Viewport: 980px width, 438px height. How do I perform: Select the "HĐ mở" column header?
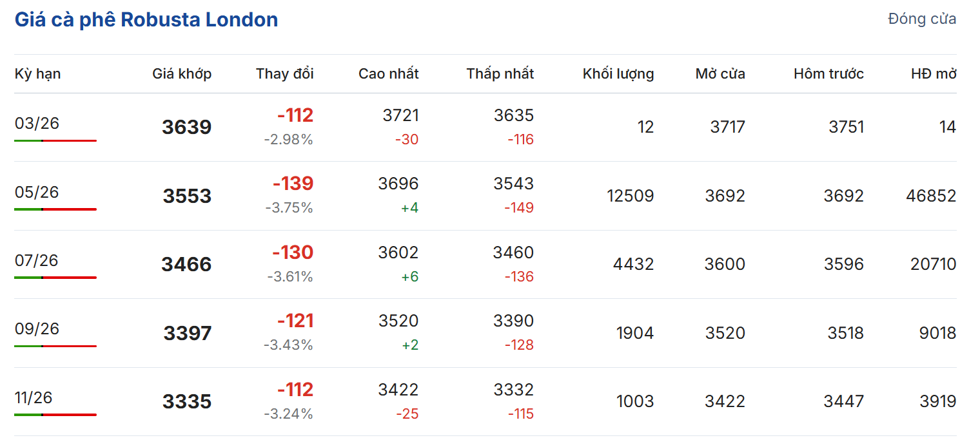[933, 74]
